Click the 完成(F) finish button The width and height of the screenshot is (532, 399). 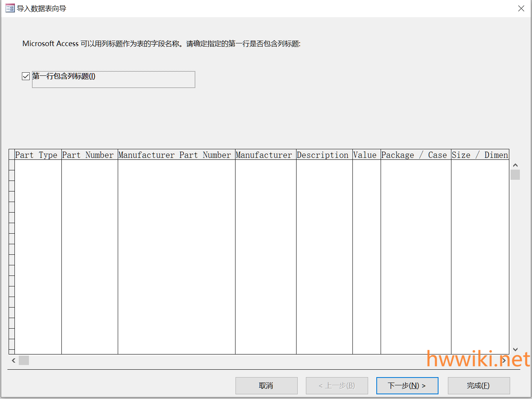tap(478, 386)
